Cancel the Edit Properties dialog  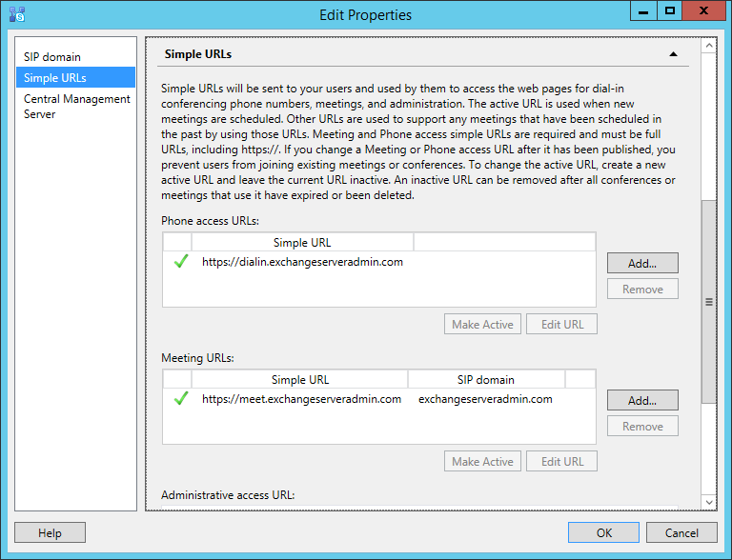681,532
